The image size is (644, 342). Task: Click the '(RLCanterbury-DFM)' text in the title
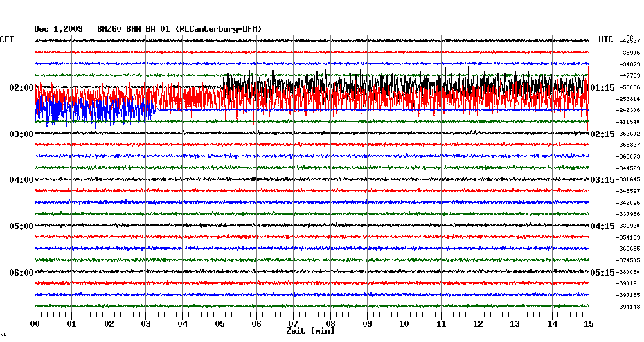click(x=219, y=29)
